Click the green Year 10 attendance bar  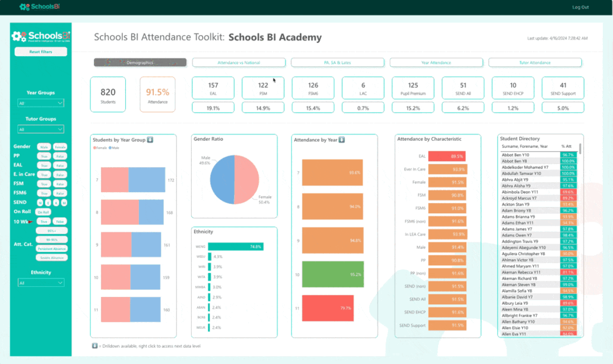click(x=333, y=274)
